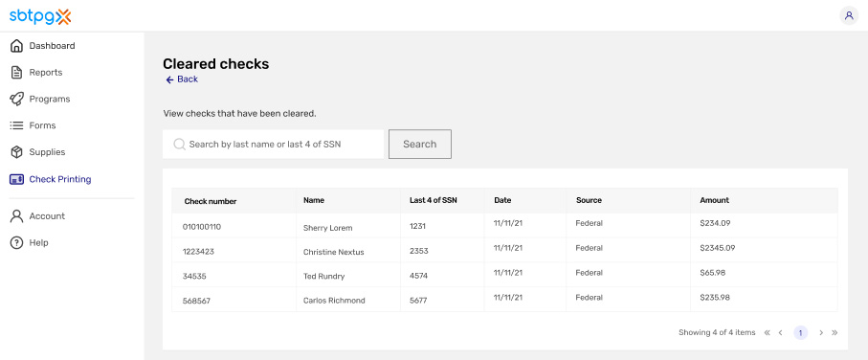868x360 pixels.
Task: Select the Programs rocket icon
Action: tap(16, 100)
